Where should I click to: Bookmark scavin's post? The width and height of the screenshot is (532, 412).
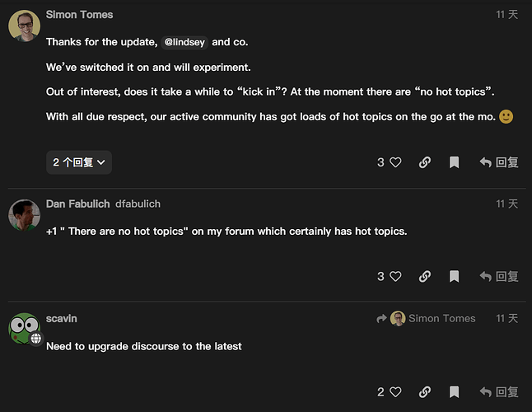(x=454, y=391)
